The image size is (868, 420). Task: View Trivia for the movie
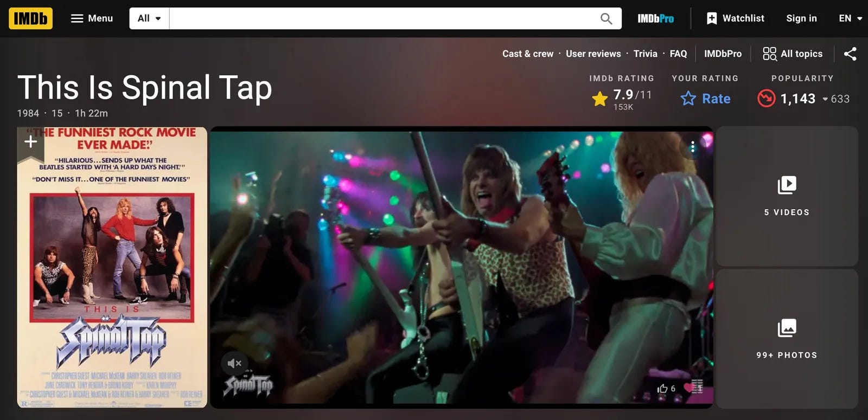645,54
